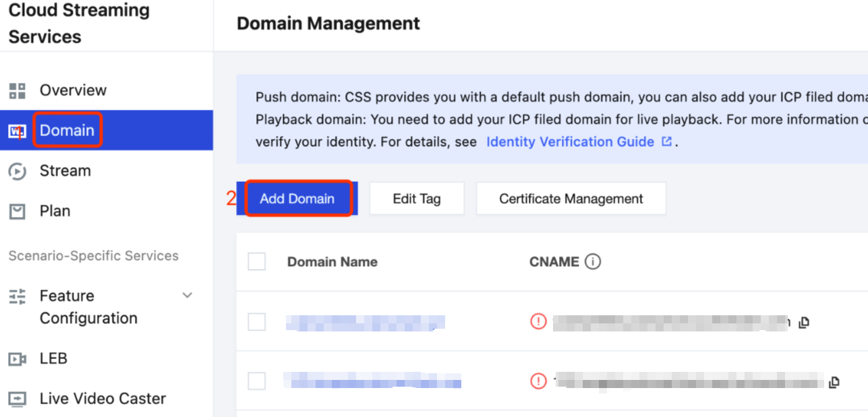This screenshot has height=417, width=868.
Task: Click the Live Video Caster monitor icon
Action: click(x=17, y=399)
